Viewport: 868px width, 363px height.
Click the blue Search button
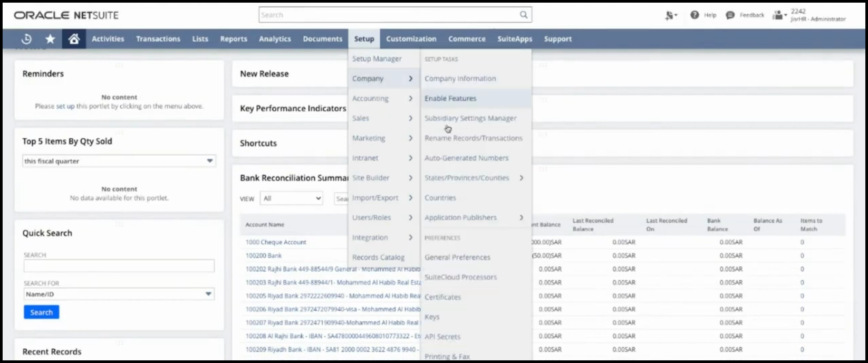41,312
